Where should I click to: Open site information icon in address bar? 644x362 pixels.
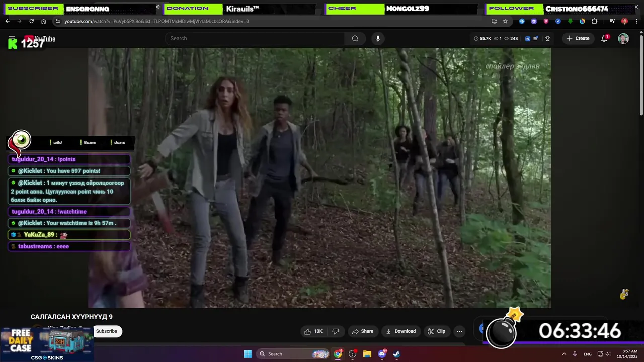coord(58,21)
